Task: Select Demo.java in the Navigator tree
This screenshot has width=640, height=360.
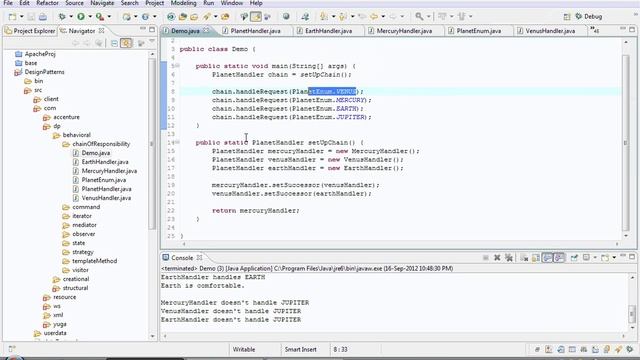Action: point(96,153)
